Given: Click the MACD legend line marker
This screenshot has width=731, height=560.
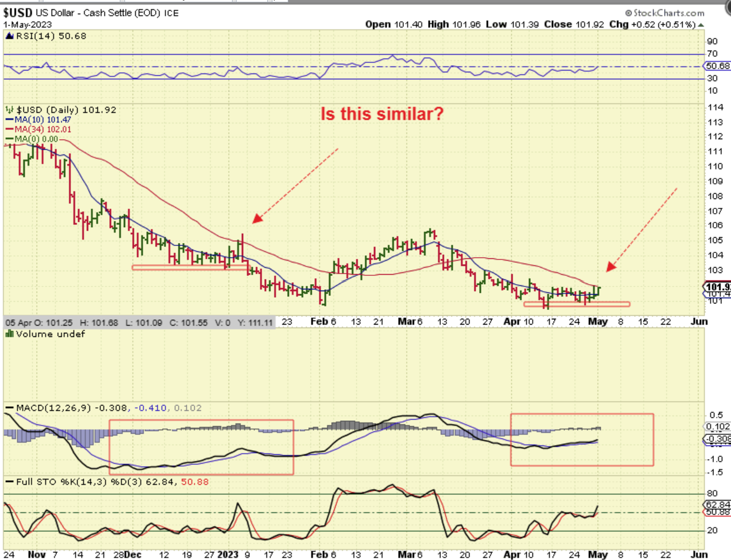Looking at the screenshot, I should (x=9, y=408).
